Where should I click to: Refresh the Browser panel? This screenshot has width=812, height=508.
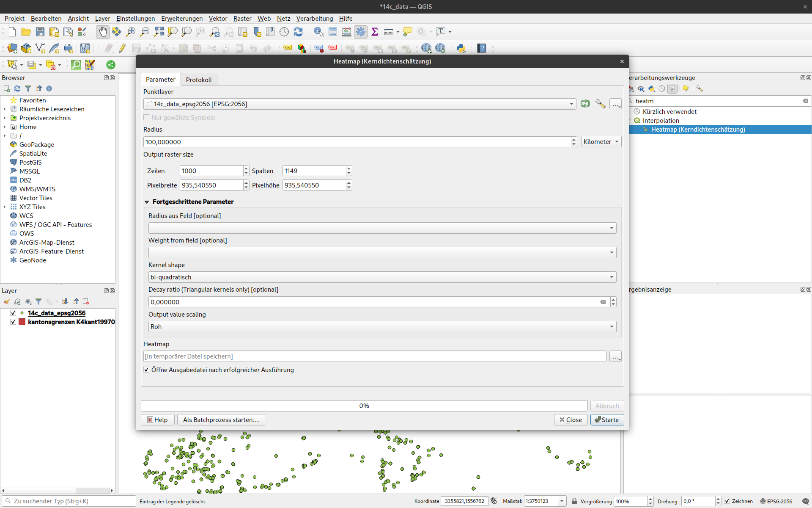coord(17,88)
